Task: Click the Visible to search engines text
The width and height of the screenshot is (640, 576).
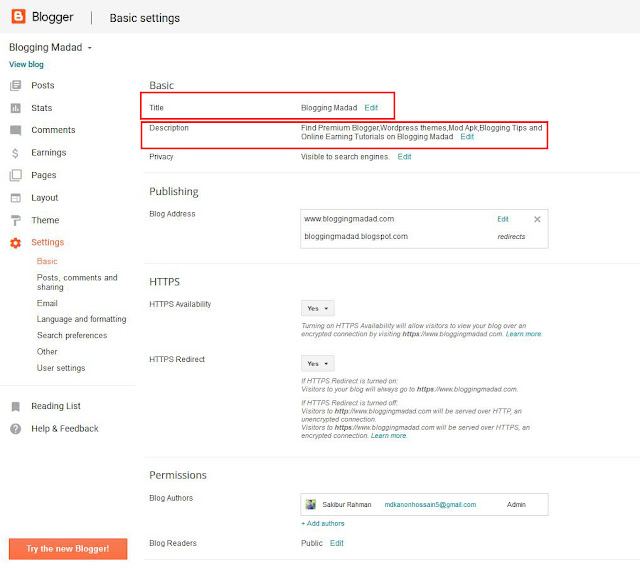Action: [345, 156]
